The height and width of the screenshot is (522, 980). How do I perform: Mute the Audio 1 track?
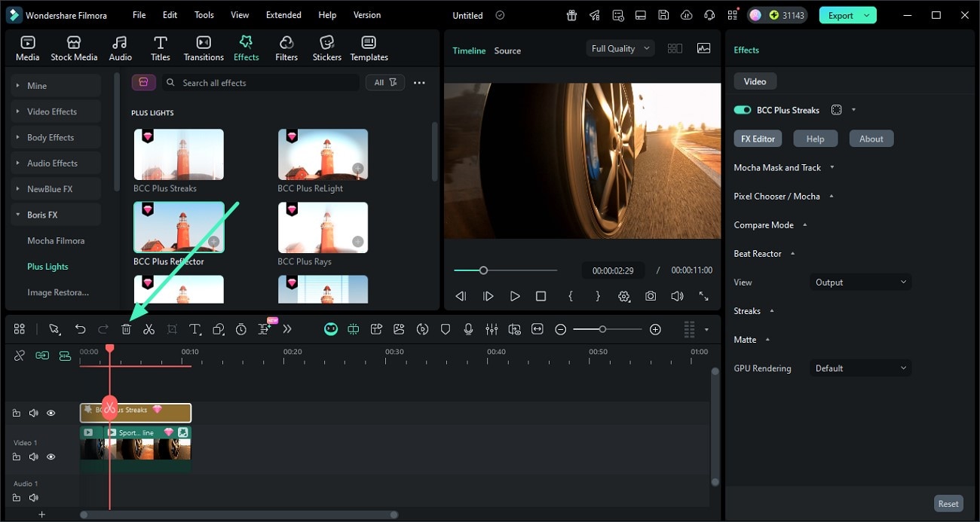point(33,498)
